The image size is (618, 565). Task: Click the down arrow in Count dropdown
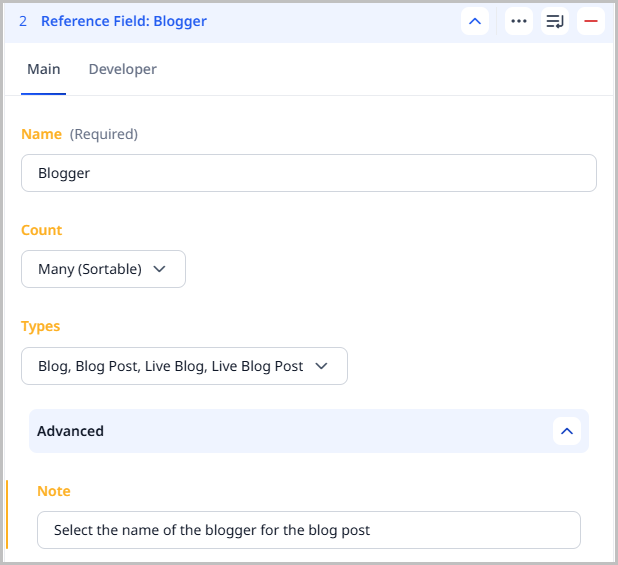pyautogui.click(x=160, y=269)
